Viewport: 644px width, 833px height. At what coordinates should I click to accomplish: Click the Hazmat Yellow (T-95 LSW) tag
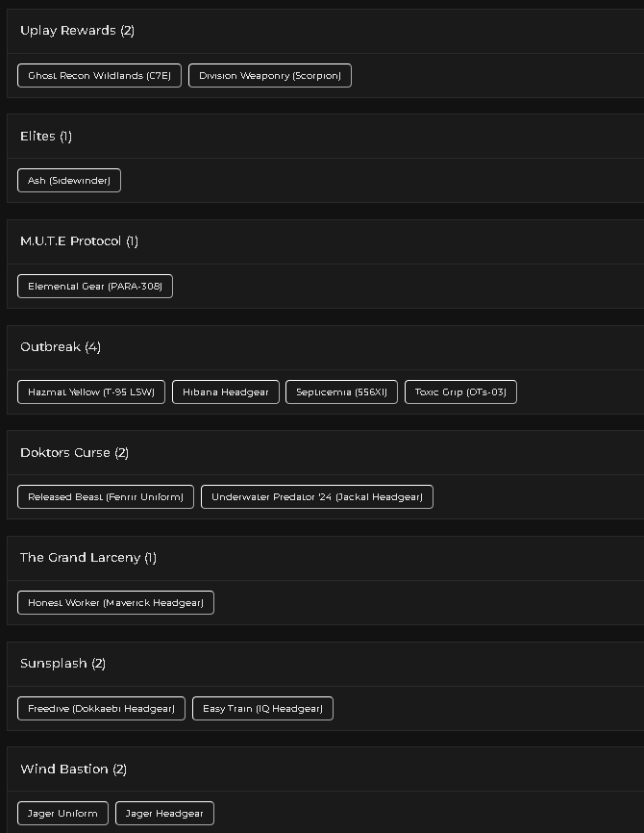(x=91, y=392)
